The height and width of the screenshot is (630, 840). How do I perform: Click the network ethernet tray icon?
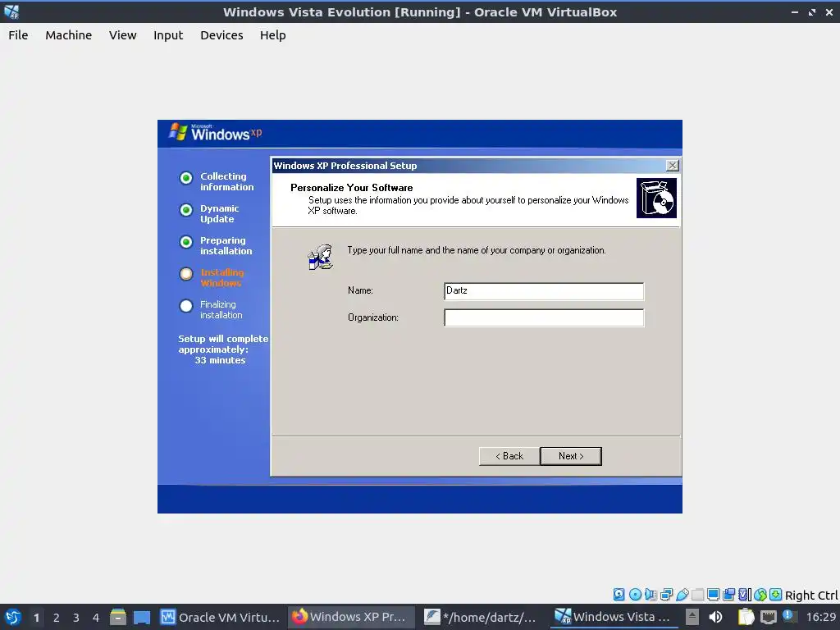[768, 617]
